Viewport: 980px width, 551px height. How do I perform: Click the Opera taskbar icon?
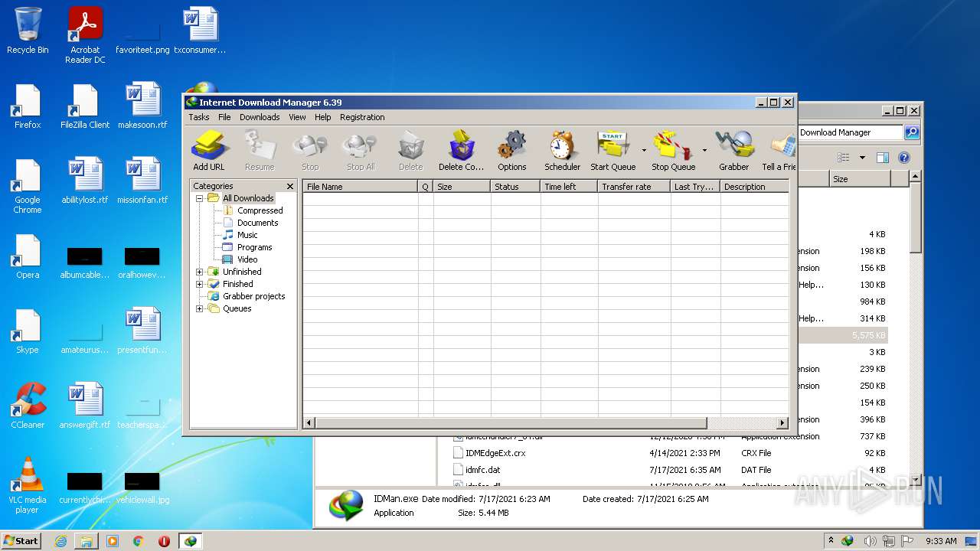164,541
